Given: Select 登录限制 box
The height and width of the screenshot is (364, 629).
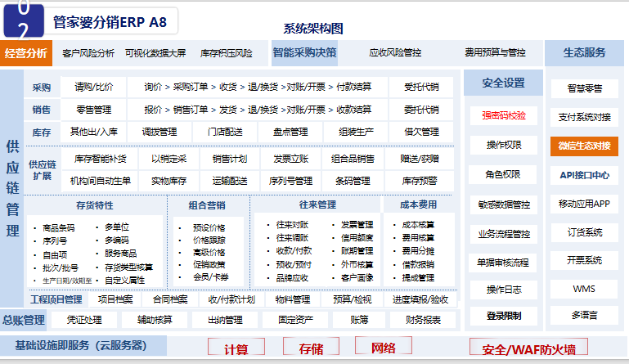Looking at the screenshot, I should (x=504, y=316).
